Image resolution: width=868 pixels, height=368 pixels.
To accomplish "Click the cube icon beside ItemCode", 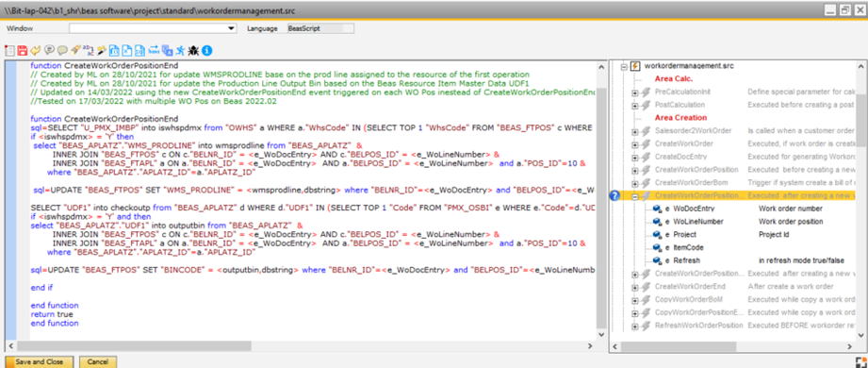I will [x=658, y=247].
